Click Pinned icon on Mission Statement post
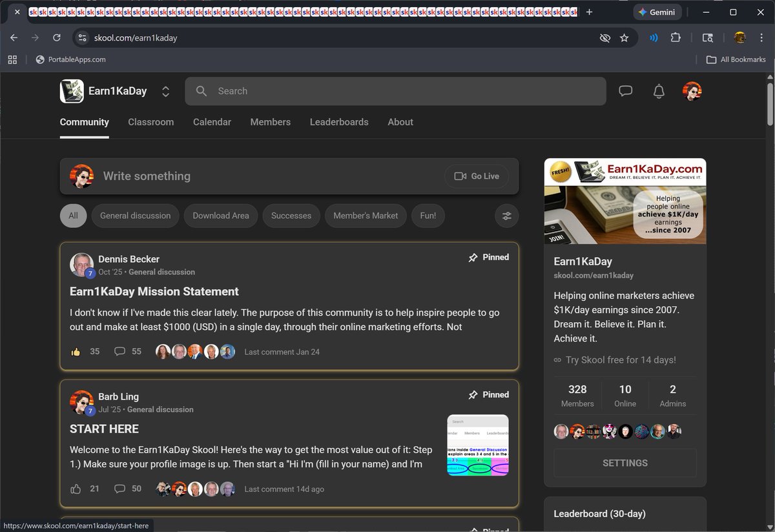The image size is (775, 532). click(x=473, y=258)
